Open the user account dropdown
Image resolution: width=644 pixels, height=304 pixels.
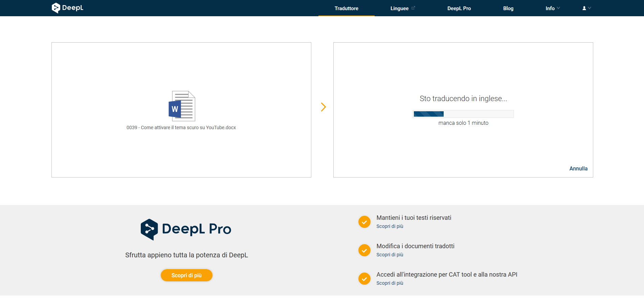tap(586, 8)
